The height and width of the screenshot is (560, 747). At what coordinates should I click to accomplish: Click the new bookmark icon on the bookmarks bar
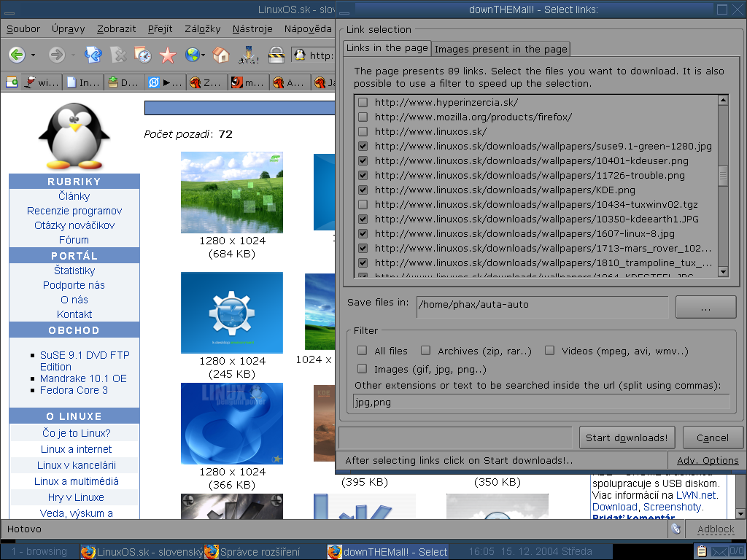[12, 82]
